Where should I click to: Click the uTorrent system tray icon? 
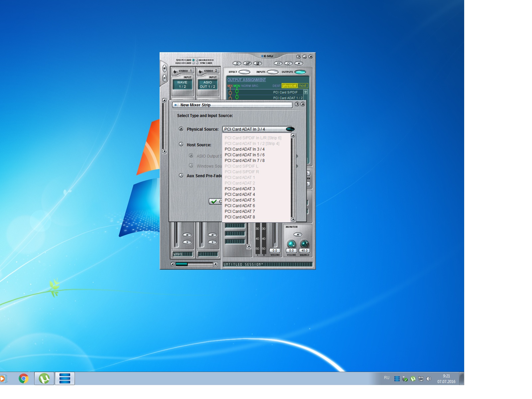tap(413, 379)
